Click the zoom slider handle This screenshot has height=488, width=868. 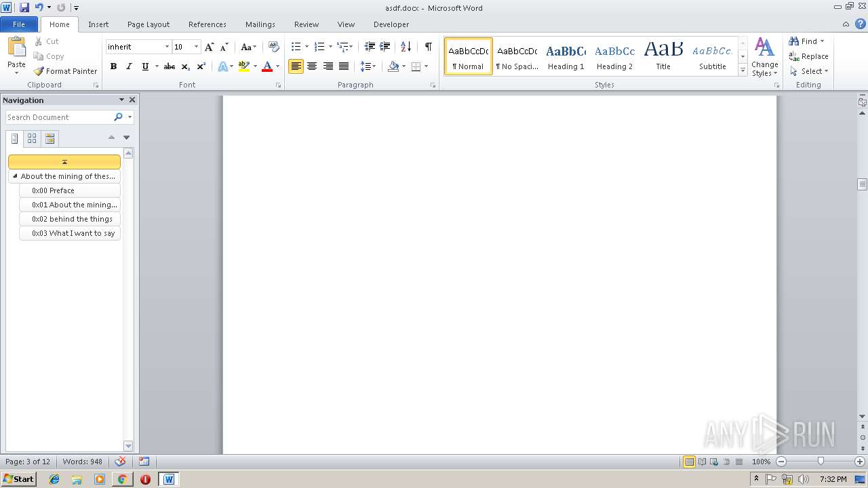coord(821,462)
